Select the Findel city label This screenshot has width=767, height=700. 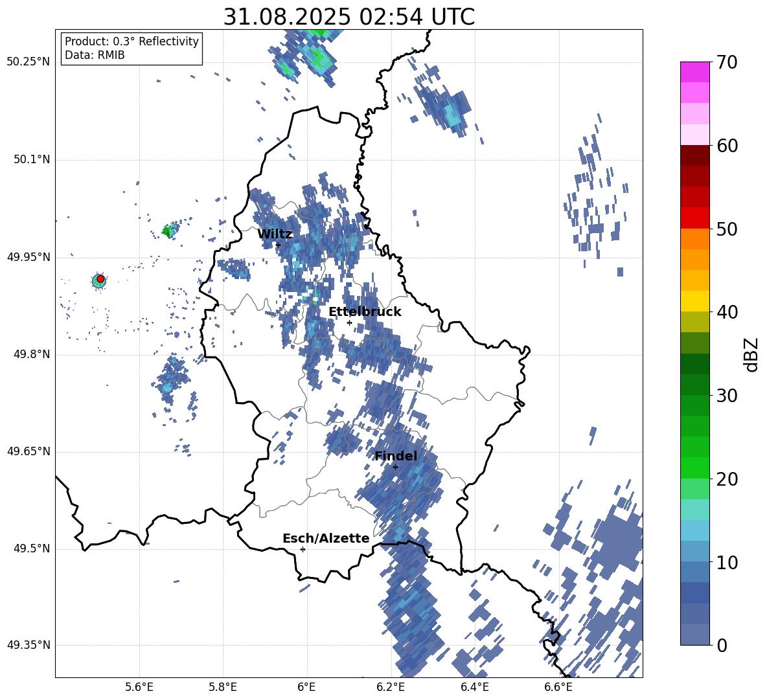click(396, 456)
